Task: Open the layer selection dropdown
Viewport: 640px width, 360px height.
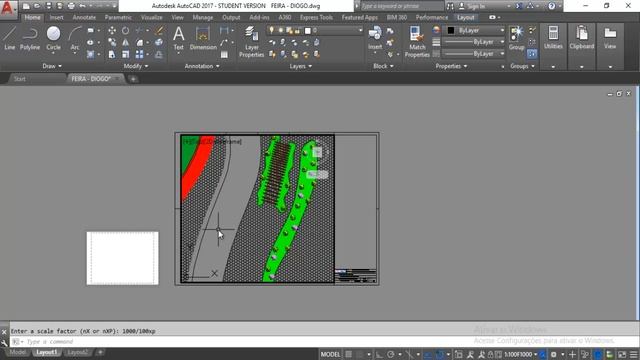Action: click(315, 31)
